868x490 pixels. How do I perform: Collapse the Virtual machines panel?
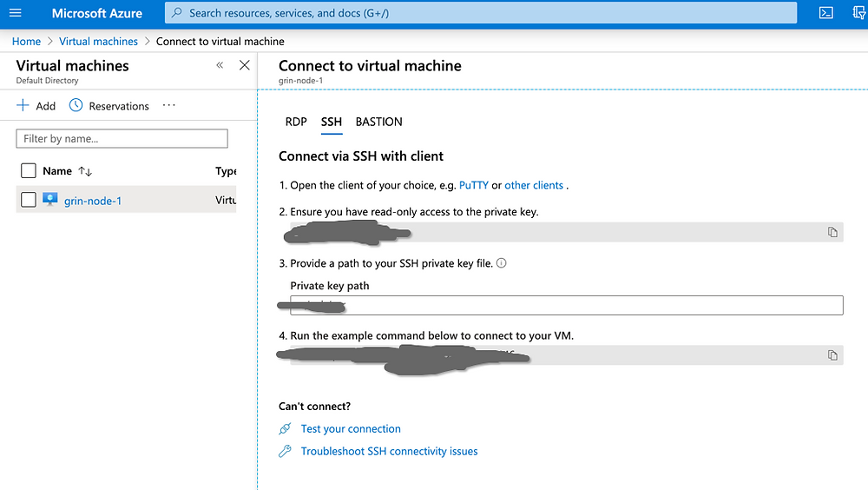point(220,65)
